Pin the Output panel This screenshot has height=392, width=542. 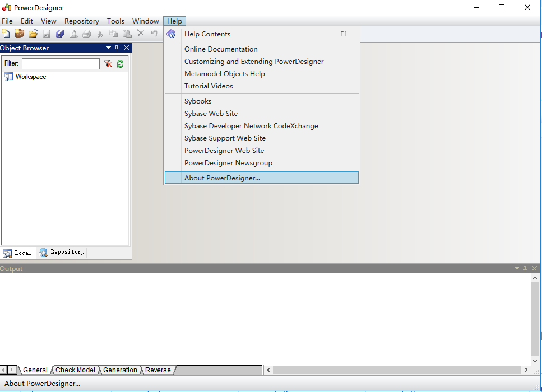tap(525, 268)
